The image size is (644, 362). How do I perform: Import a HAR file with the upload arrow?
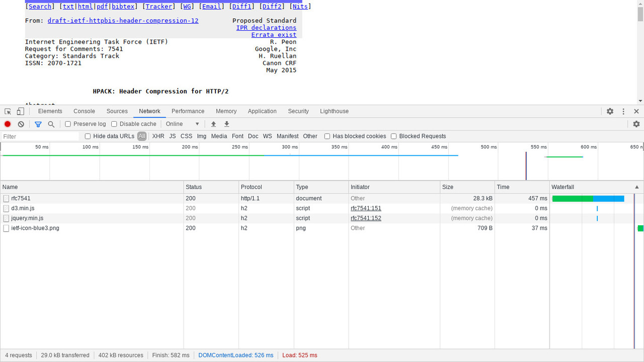[x=213, y=124]
